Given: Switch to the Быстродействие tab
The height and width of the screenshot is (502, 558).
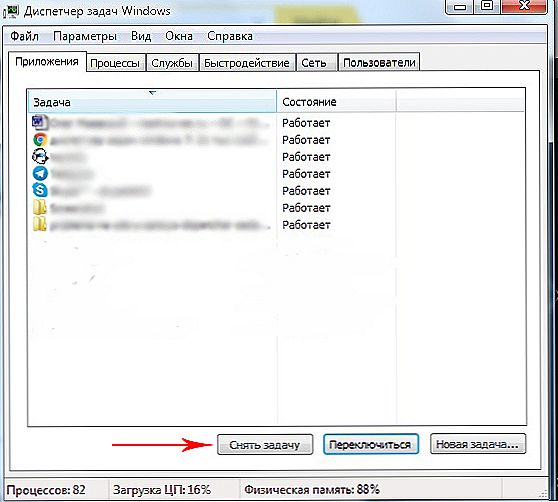Looking at the screenshot, I should pyautogui.click(x=247, y=63).
